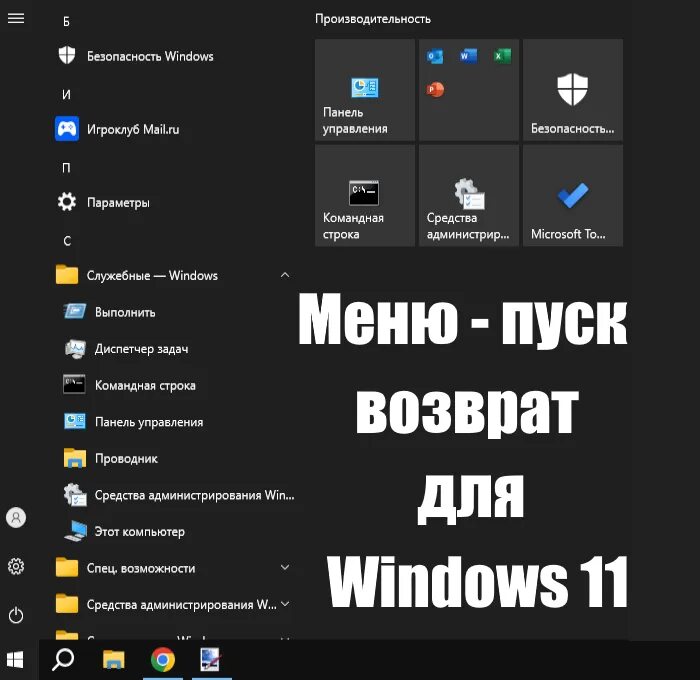Open Параметры from the app list
Viewport: 700px width, 680px height.
[174, 202]
